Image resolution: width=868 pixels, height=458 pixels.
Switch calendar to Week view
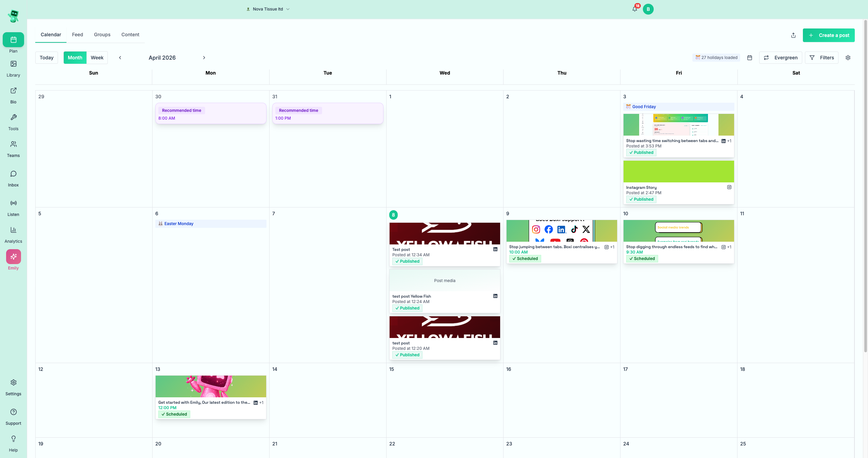tap(97, 58)
